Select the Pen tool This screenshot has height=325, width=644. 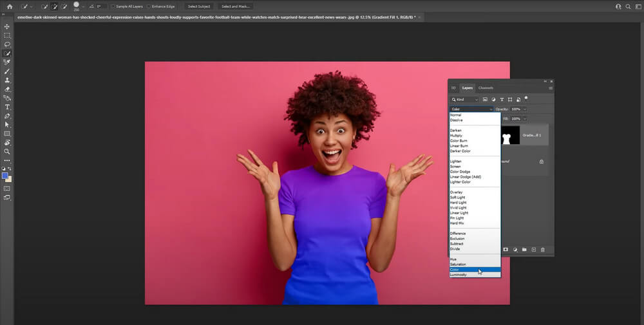coord(7,116)
